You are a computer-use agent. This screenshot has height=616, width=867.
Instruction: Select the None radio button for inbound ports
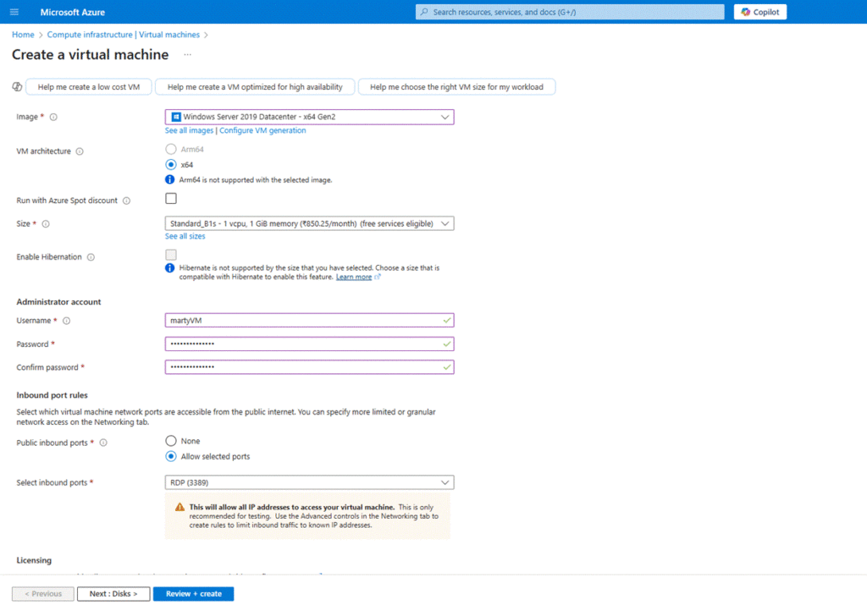click(x=171, y=441)
